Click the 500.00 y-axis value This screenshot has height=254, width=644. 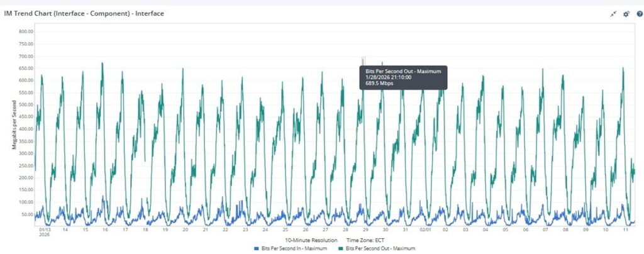[x=25, y=104]
